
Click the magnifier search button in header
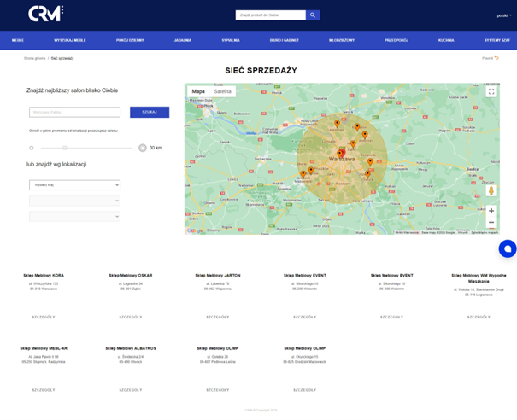[x=313, y=15]
